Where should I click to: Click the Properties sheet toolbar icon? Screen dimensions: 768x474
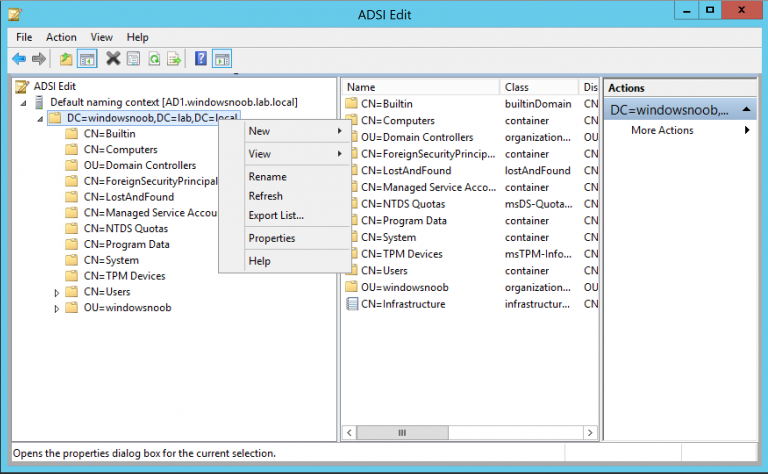point(132,59)
